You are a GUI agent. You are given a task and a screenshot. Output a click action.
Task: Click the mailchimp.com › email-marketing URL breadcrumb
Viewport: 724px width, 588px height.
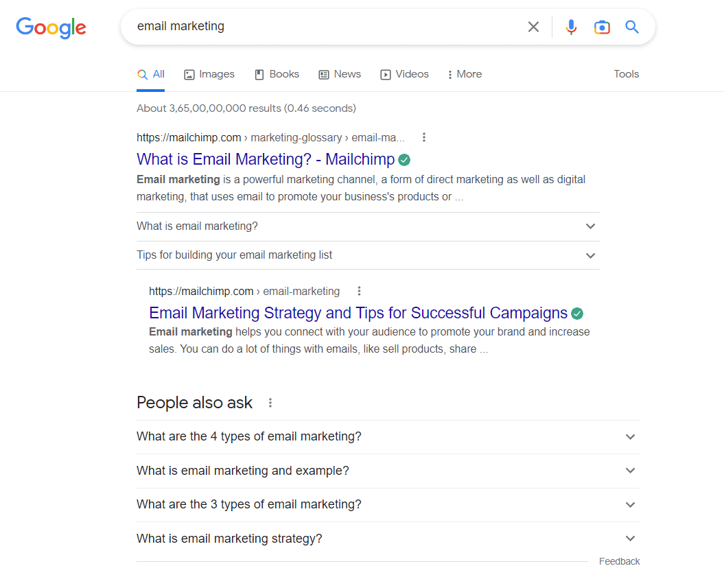(244, 291)
